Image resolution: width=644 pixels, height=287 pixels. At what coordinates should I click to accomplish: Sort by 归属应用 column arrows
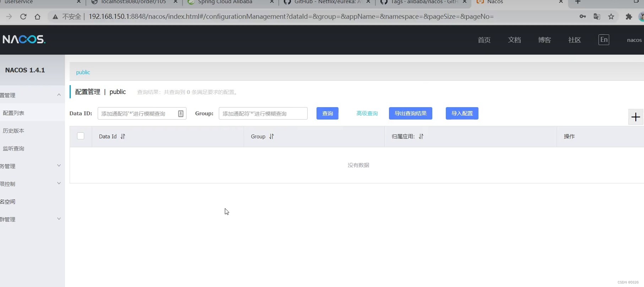click(421, 137)
